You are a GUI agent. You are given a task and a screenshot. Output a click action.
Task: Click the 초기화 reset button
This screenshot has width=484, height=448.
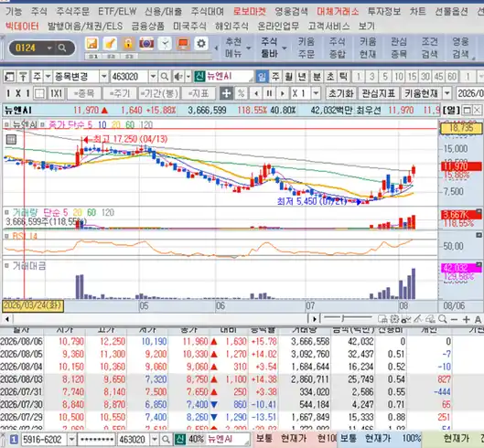coord(341,93)
